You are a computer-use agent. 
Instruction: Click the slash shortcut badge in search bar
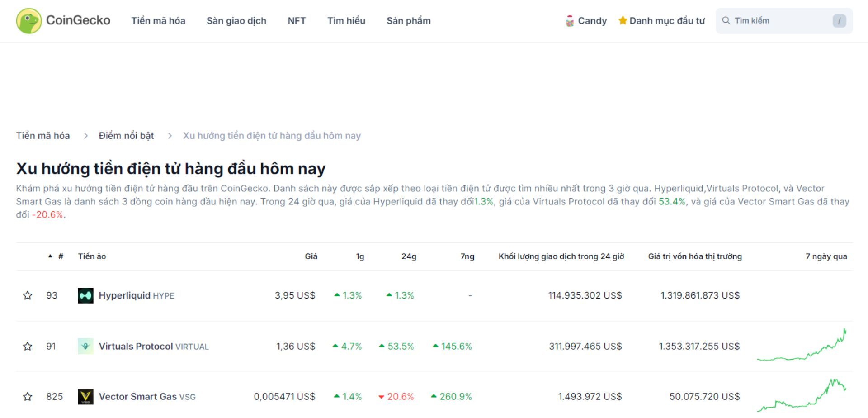839,20
